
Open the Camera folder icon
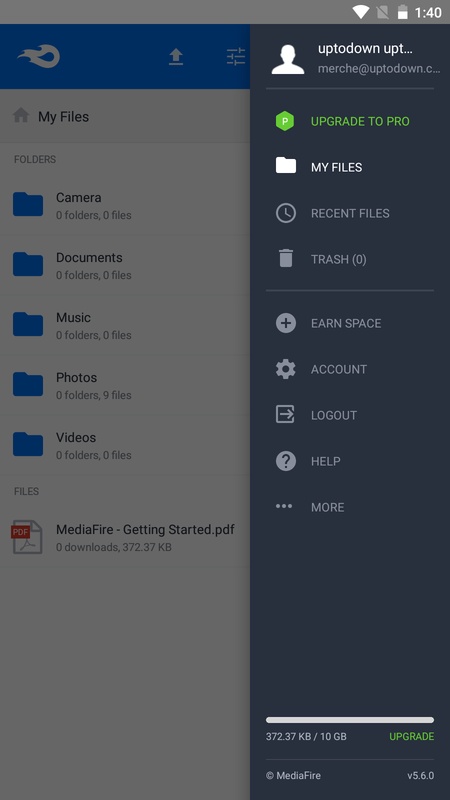click(28, 205)
